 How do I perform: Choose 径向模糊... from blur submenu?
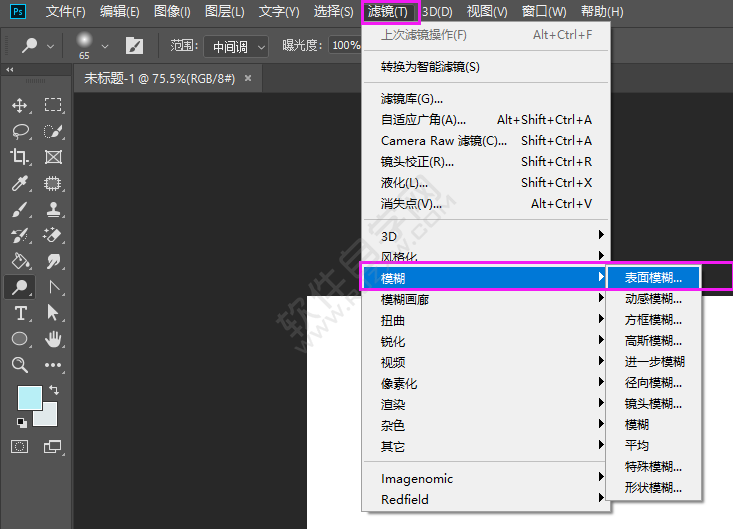pos(653,383)
